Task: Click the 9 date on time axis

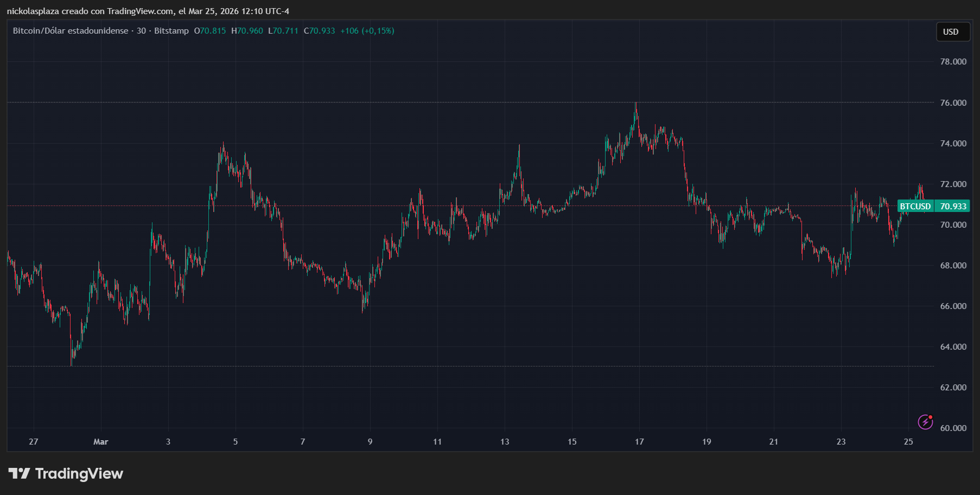Action: (370, 442)
